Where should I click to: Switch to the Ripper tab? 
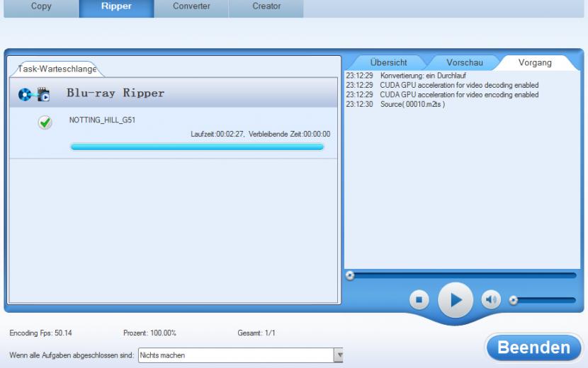(x=116, y=6)
